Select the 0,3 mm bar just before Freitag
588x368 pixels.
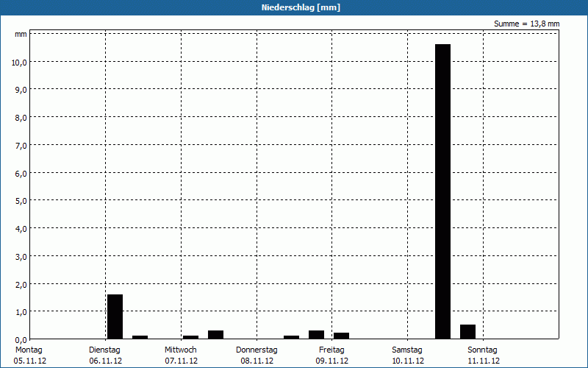point(317,335)
